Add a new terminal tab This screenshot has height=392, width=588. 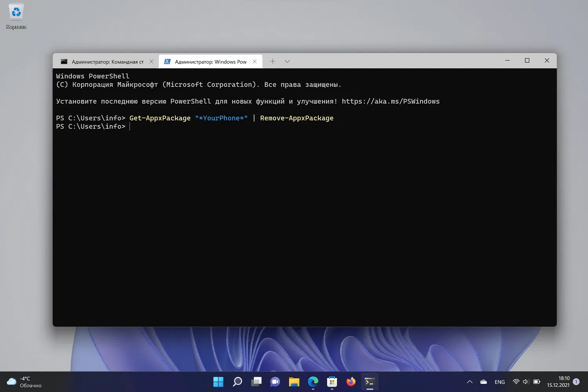tap(272, 61)
